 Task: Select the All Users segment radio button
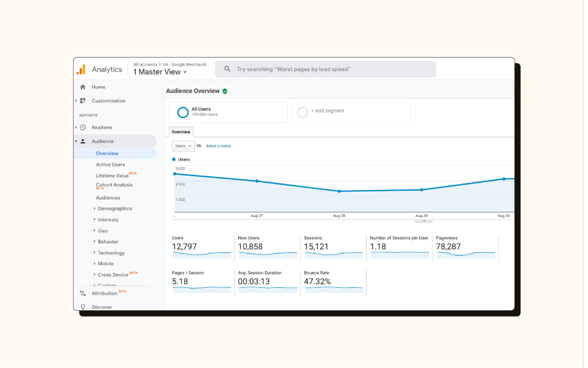[x=183, y=112]
